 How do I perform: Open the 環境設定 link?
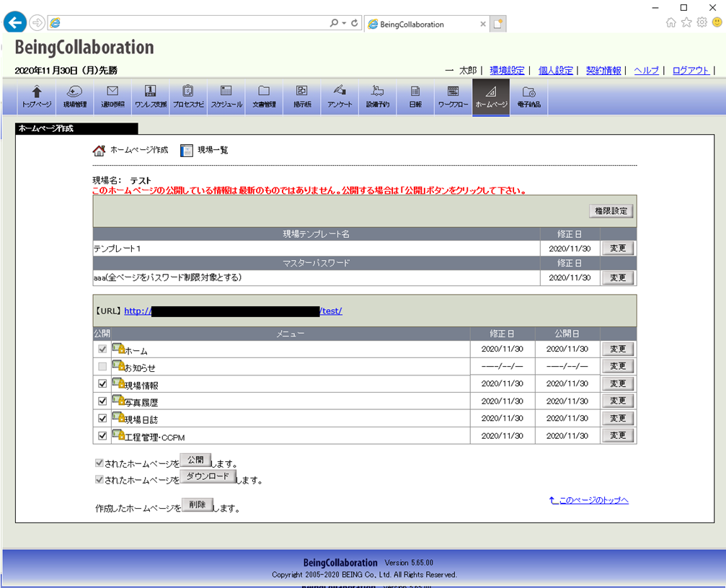click(x=507, y=71)
